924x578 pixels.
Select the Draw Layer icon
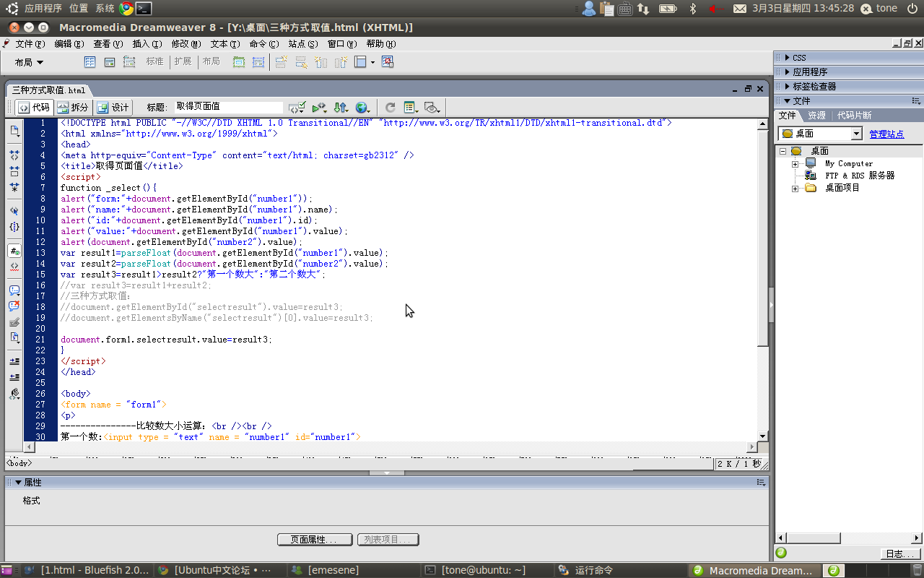129,62
